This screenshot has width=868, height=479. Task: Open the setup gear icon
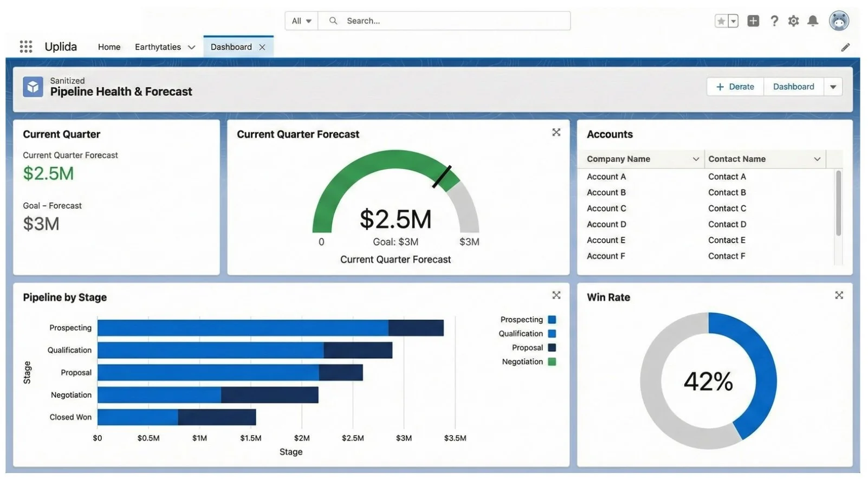pos(793,21)
